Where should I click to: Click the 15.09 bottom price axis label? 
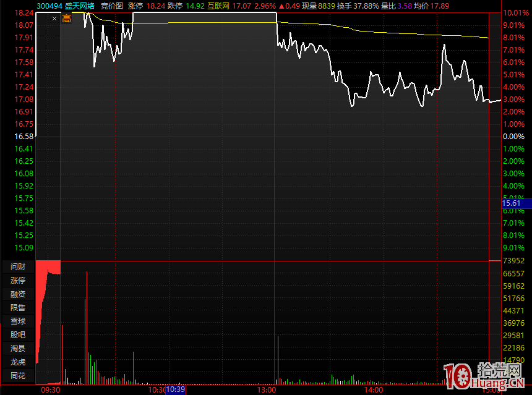[24, 247]
